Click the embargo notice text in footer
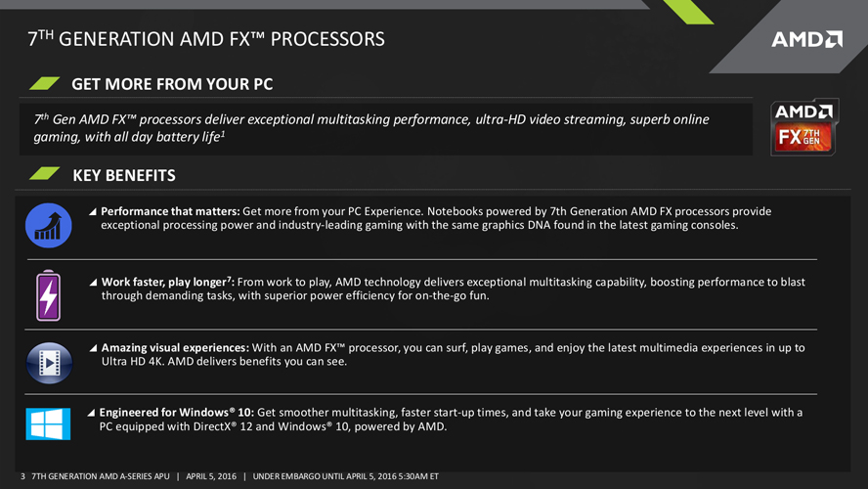Screen dimensions: 868x489 click(345, 476)
